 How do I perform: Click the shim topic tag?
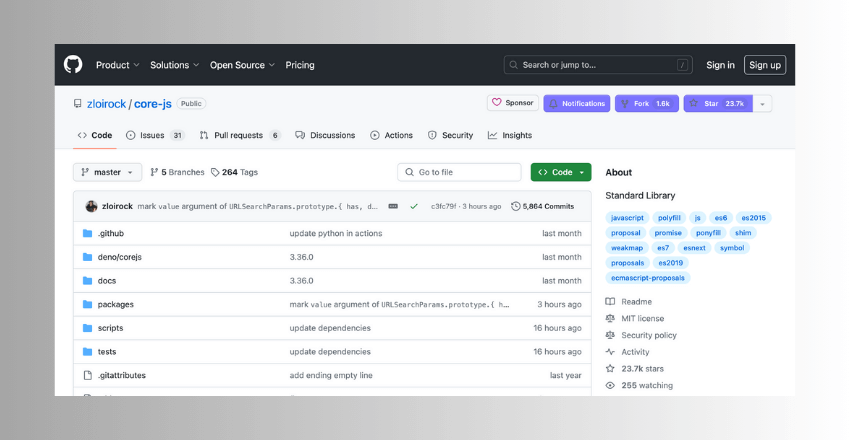click(743, 233)
